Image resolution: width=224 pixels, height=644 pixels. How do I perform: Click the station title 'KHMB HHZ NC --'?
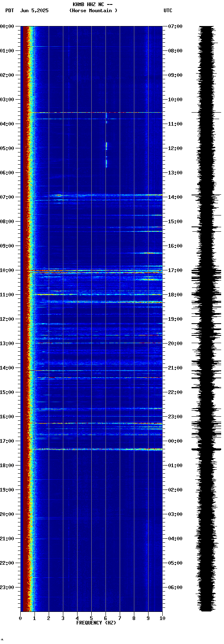(x=93, y=4)
